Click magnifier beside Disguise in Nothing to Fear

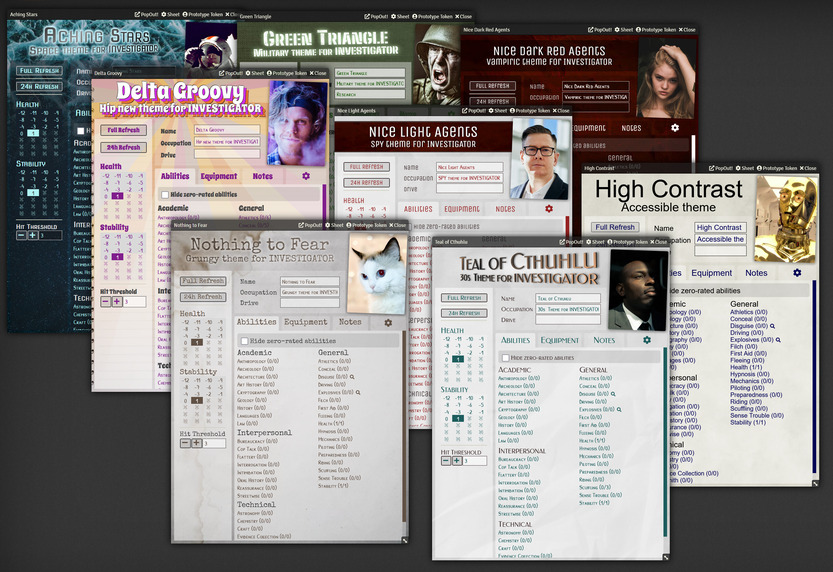pyautogui.click(x=352, y=377)
